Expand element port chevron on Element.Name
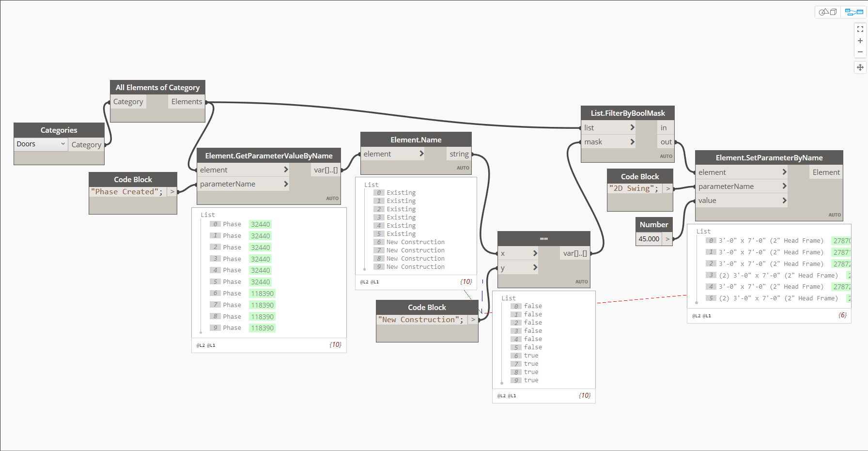Screen dimensions: 868x451 click(x=421, y=154)
